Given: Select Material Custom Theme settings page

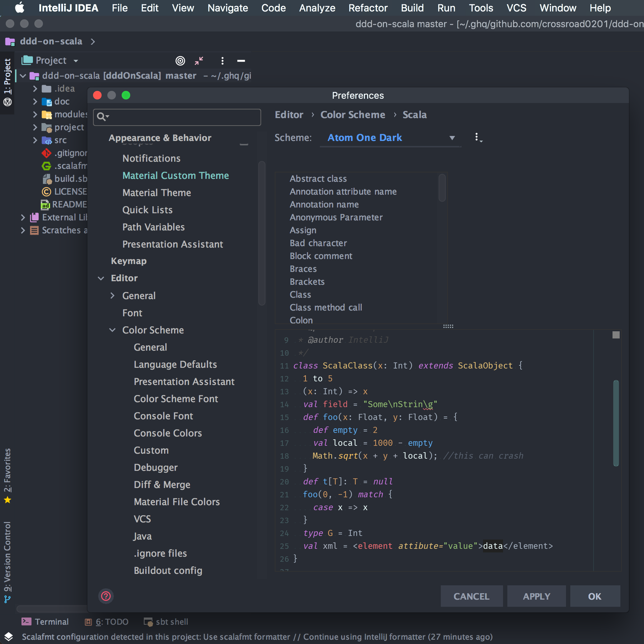Looking at the screenshot, I should [176, 176].
